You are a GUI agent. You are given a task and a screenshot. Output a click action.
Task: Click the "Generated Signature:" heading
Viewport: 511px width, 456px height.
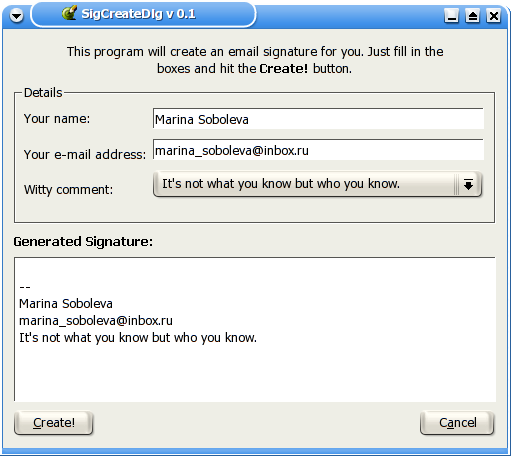pyautogui.click(x=83, y=242)
